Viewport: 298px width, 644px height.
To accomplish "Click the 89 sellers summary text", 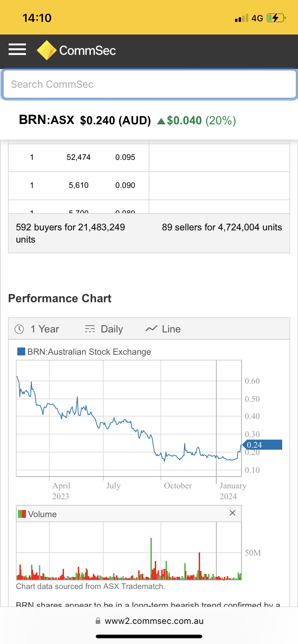I will click(x=222, y=227).
